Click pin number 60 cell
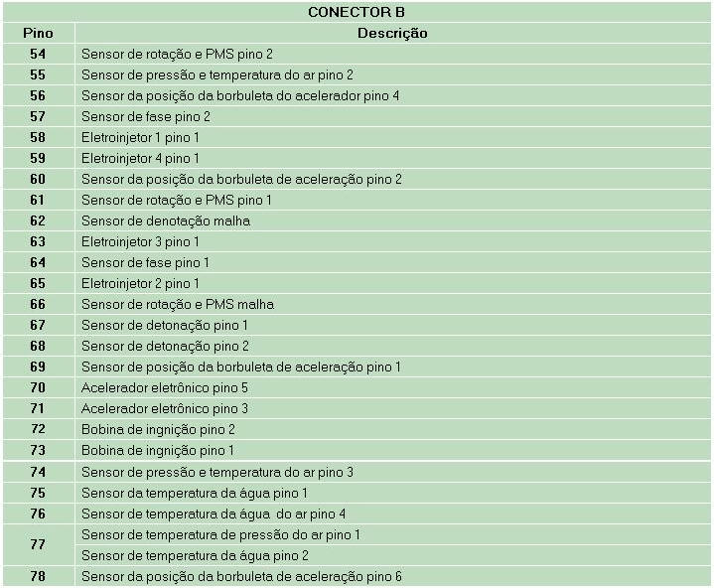This screenshot has width=714, height=588. pyautogui.click(x=38, y=179)
